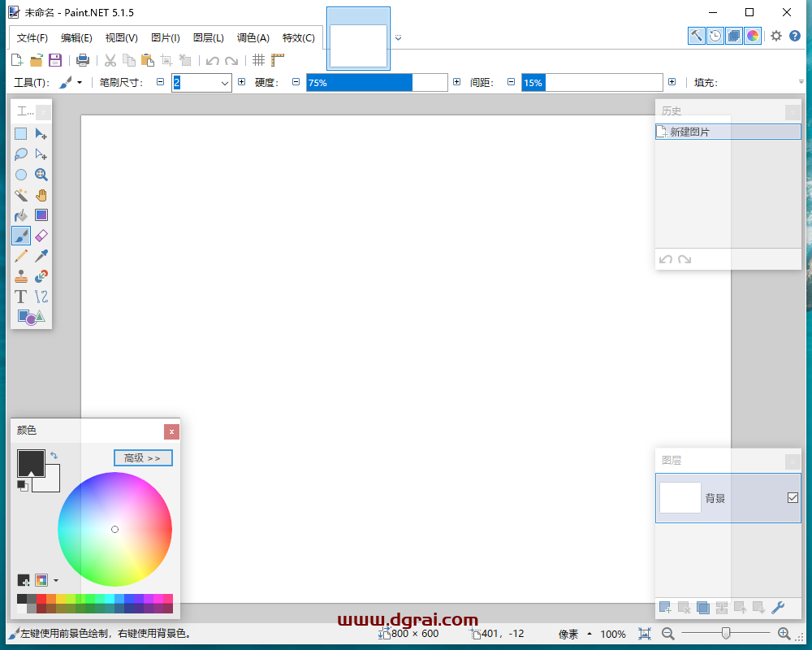Close the 颜色 window
The height and width of the screenshot is (650, 812).
(x=171, y=431)
